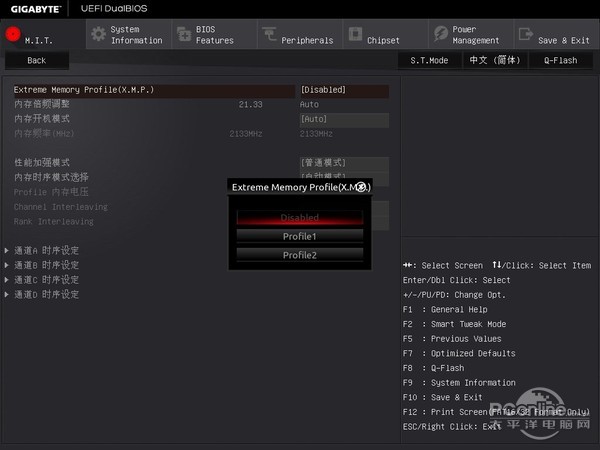Click F5 Previous Values help line
The height and width of the screenshot is (450, 600).
(x=452, y=339)
